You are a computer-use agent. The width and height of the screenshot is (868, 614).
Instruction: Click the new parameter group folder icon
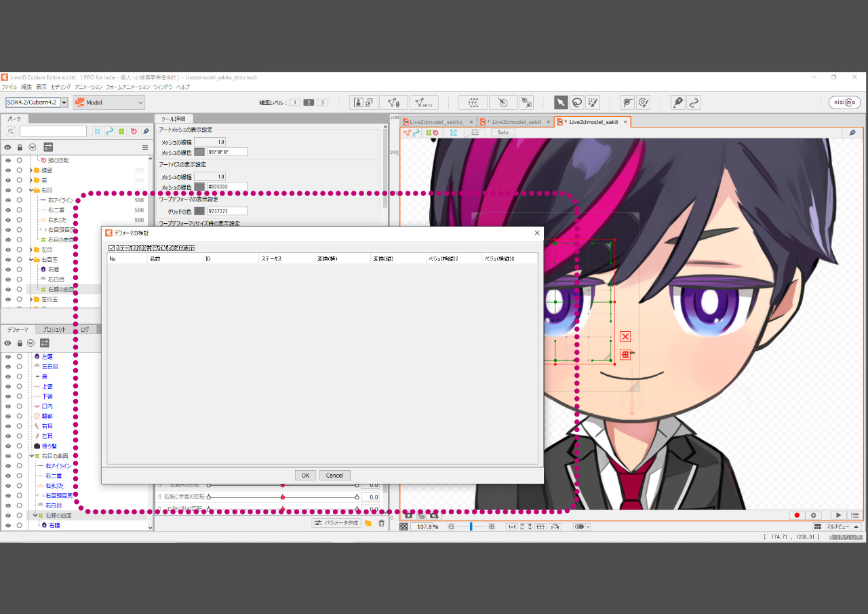[368, 523]
